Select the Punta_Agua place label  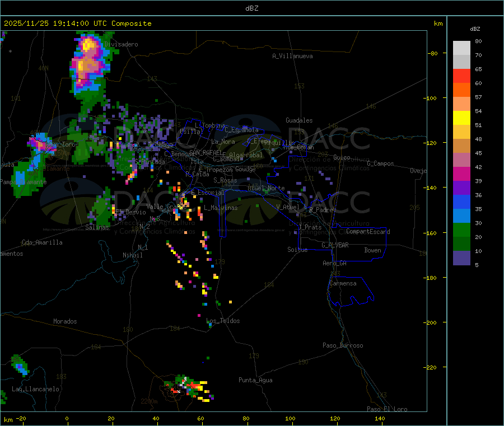255,380
